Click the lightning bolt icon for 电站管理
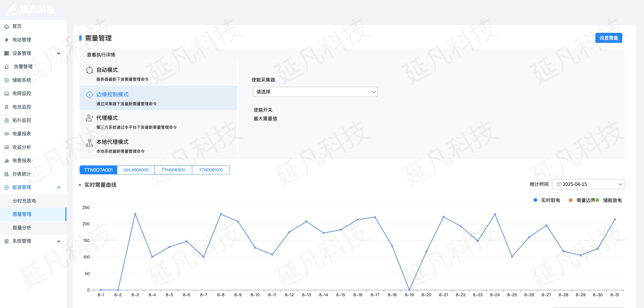 click(7, 40)
